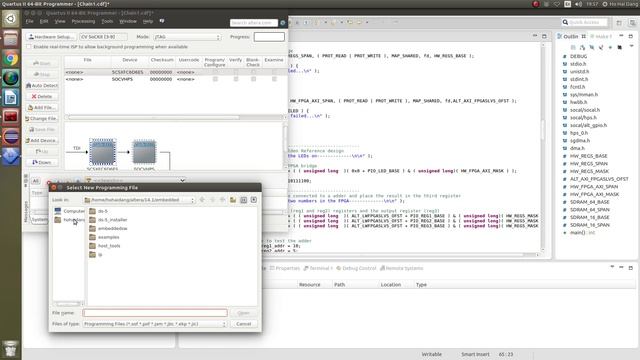Switch to the Properties tab in Eclipse
Image resolution: width=640 pixels, height=360 pixels.
click(x=284, y=268)
